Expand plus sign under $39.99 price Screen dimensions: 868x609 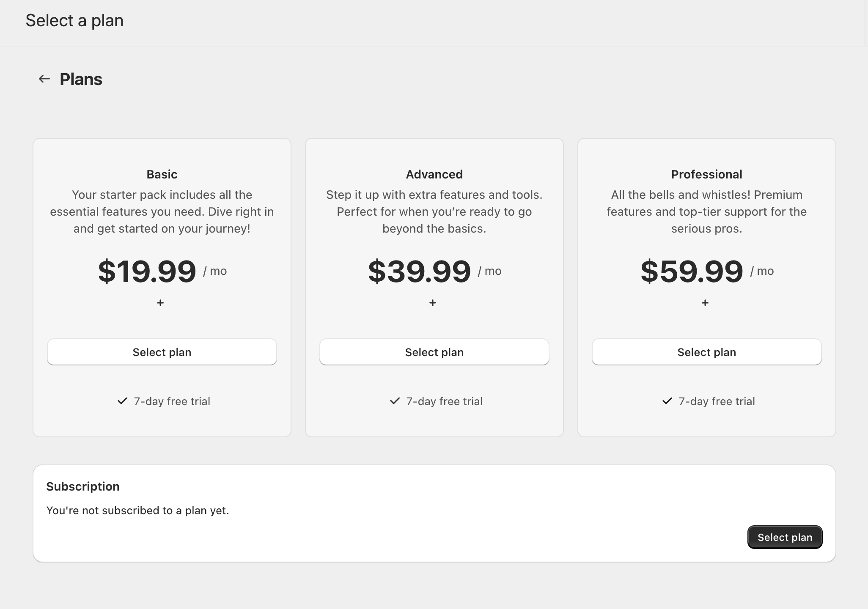tap(433, 303)
